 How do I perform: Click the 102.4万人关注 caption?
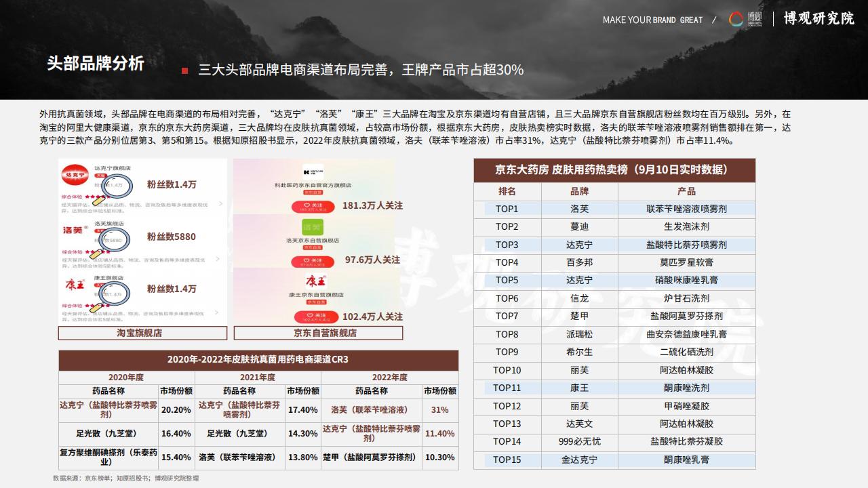point(372,317)
